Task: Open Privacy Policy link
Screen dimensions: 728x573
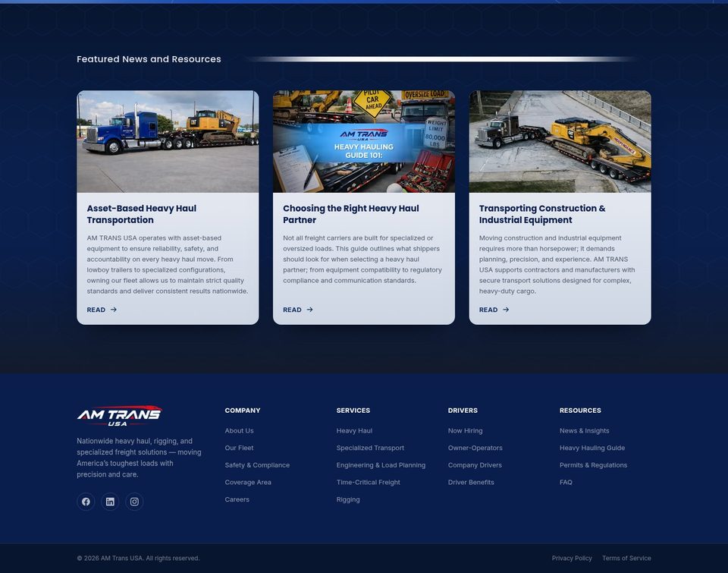Action: click(572, 558)
